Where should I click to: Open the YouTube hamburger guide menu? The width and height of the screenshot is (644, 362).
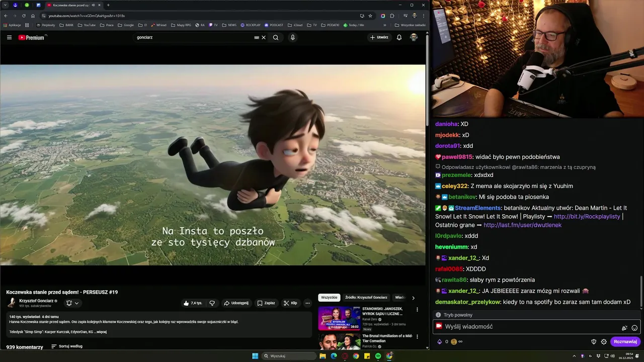(9, 37)
